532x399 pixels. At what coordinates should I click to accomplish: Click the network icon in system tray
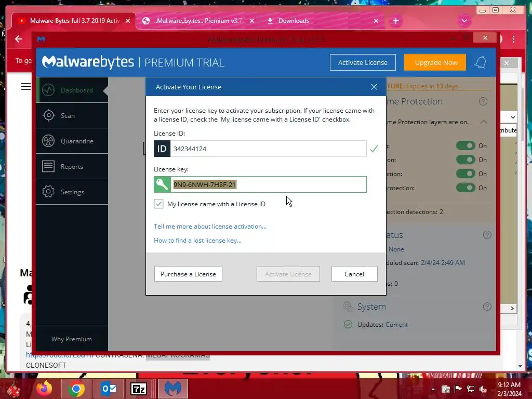471,389
